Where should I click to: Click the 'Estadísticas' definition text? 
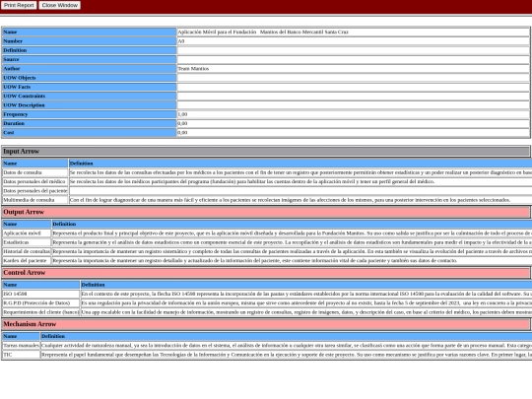[292, 242]
